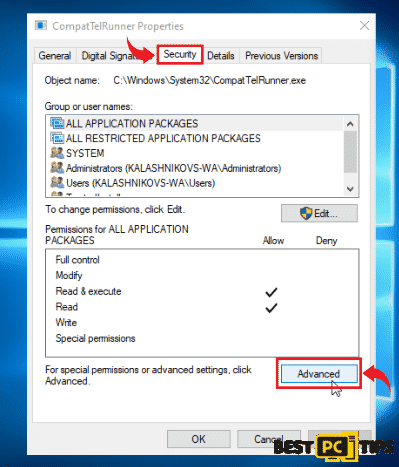Select Users (KALASHNIKOVS-WA\Users) entry
Screen dimensions: 399x467
coord(195,183)
